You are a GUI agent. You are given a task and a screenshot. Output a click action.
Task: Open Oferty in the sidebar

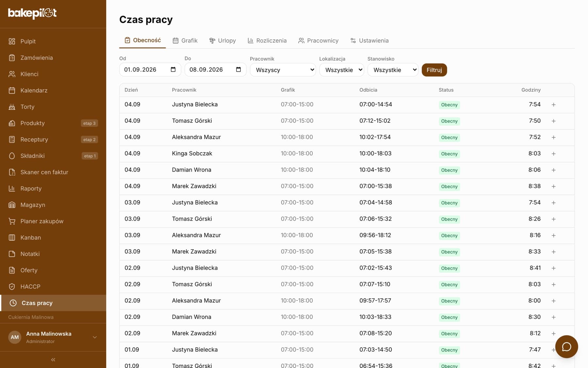tap(53, 270)
